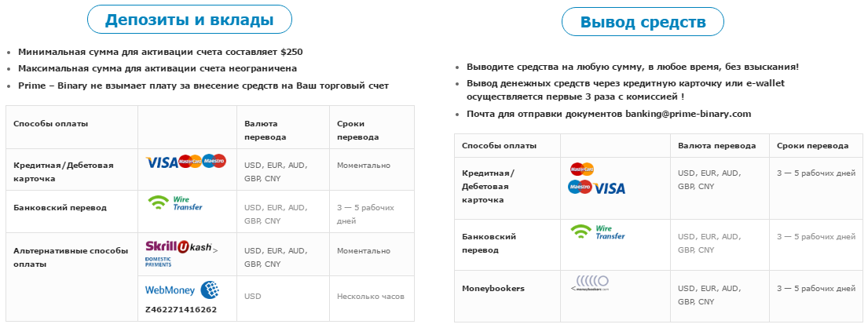Open the Вывод средств heading button
This screenshot has width=868, height=328.
[643, 22]
